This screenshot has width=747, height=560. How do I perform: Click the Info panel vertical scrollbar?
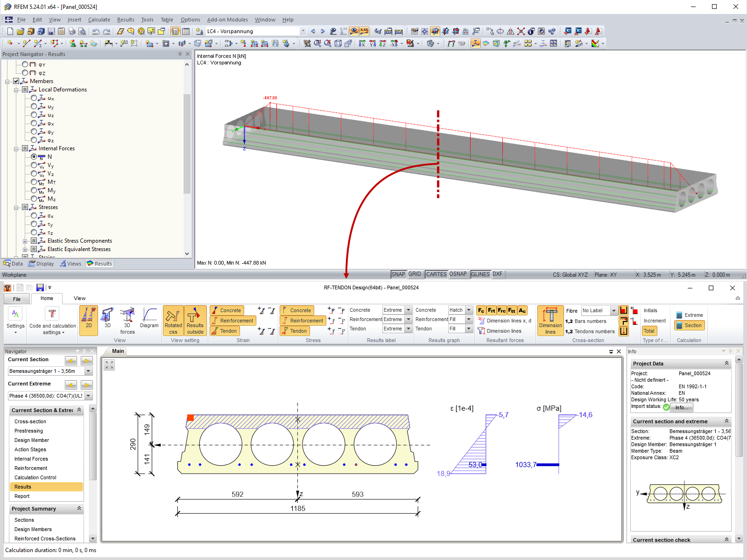click(739, 411)
